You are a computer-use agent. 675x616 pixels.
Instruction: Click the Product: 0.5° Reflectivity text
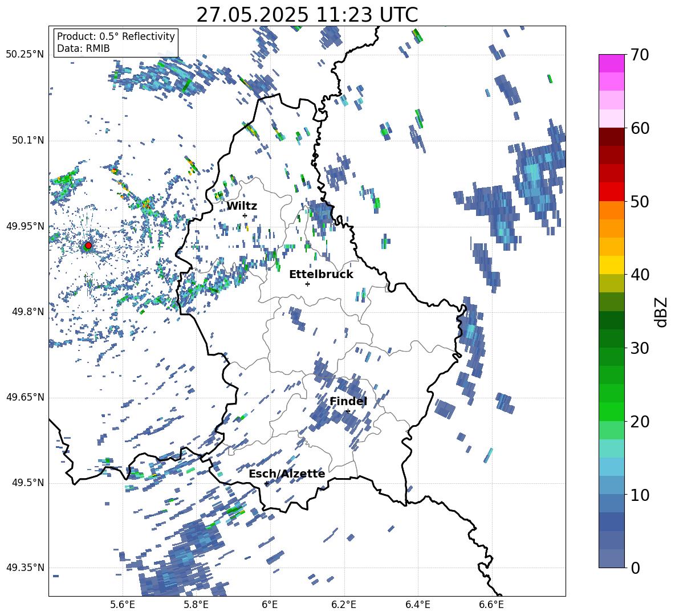point(116,36)
